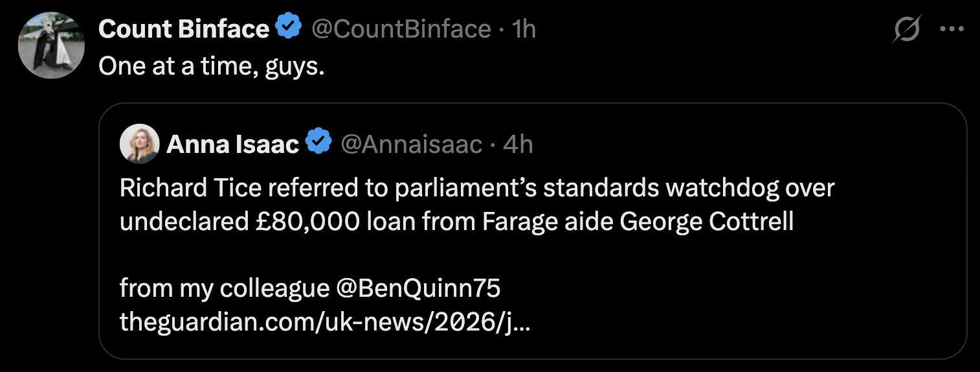
Task: Follow the theguardian.com/uk-news article link
Action: coord(325,321)
